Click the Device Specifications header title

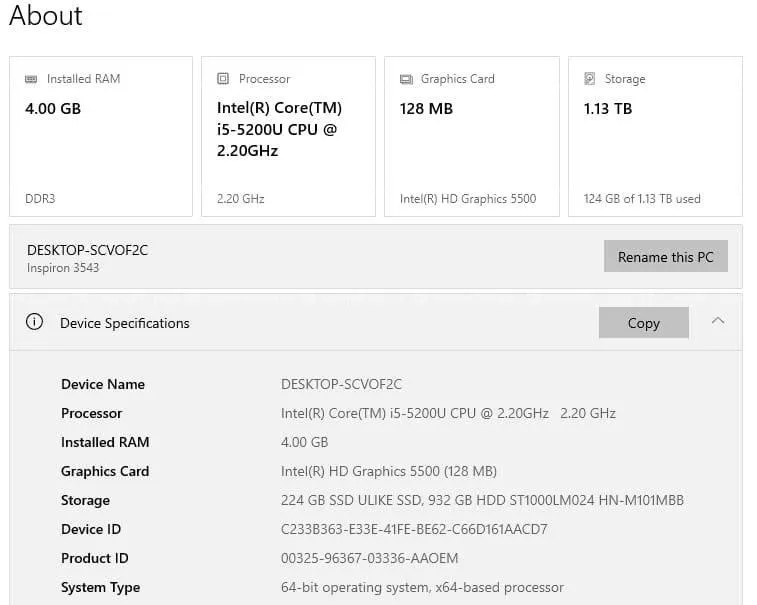[x=124, y=323]
